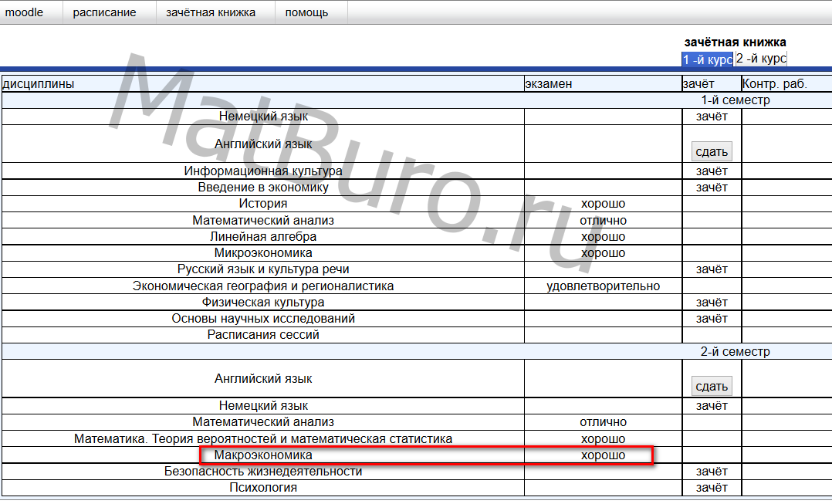The width and height of the screenshot is (832, 504).
Task: Open the Расписания сессий row
Action: pyautogui.click(x=263, y=335)
